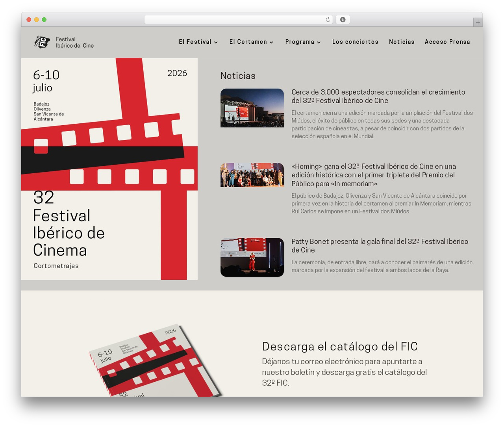Viewport: 504px width, 427px height.
Task: Click the 32 Festival Ibérico de Cinema poster
Action: pos(109,169)
